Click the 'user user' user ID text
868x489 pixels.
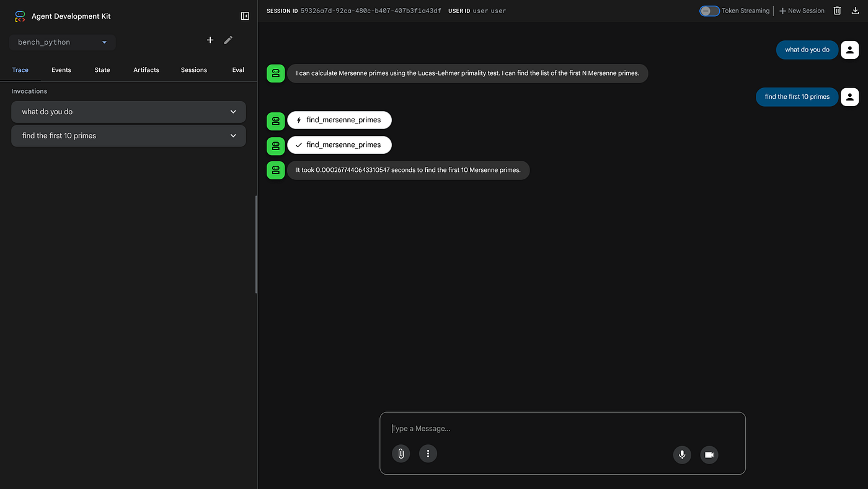[489, 11]
